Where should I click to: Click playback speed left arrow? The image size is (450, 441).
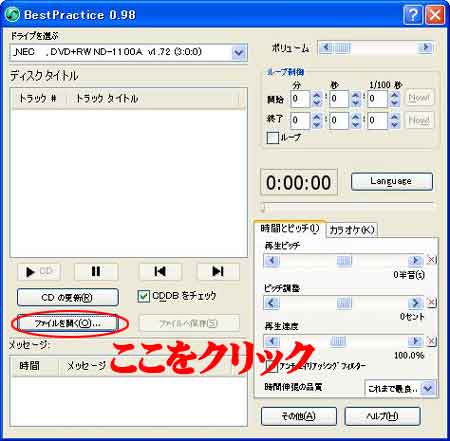[x=272, y=341]
